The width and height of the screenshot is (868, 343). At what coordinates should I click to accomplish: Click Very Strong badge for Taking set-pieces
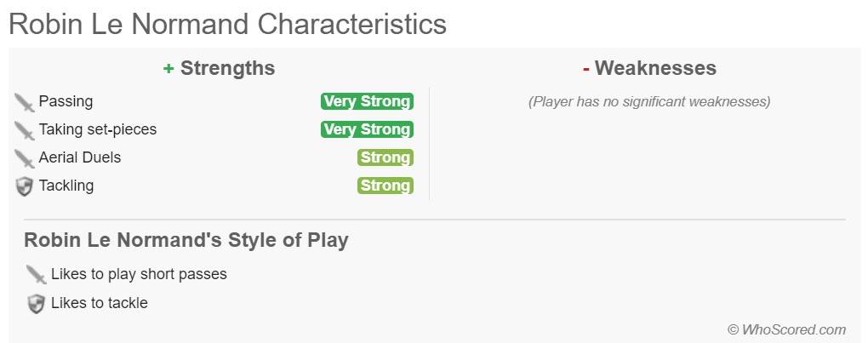pos(367,129)
